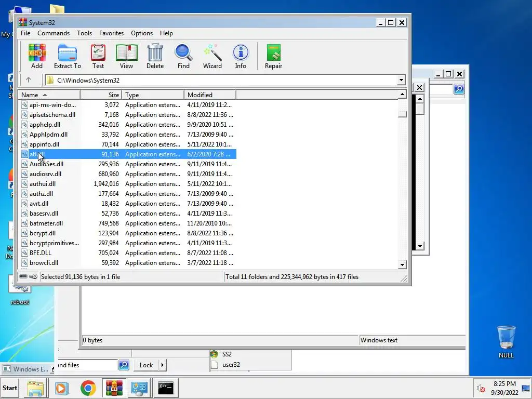Launch Chrome from the taskbar

pyautogui.click(x=88, y=388)
